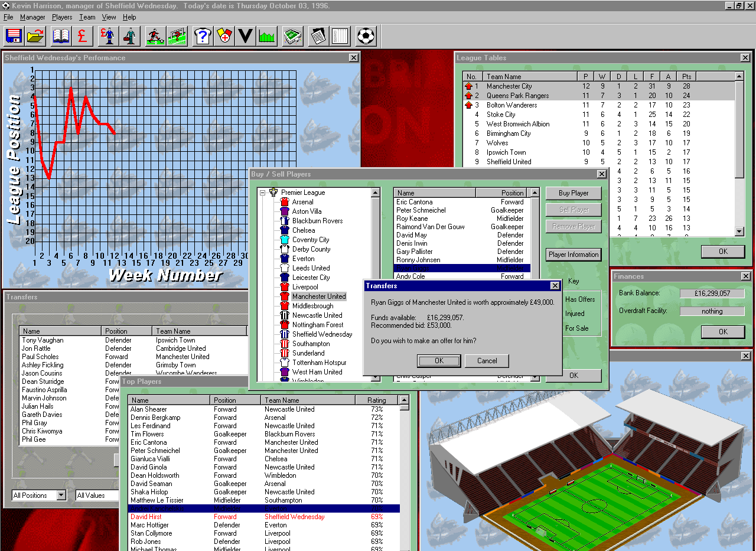Click the Player Information button
Screen dimensions: 756x551
click(573, 255)
